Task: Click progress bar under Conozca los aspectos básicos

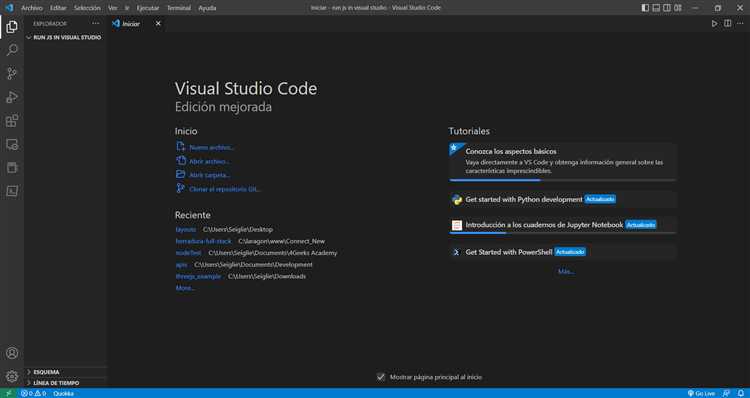Action: coord(562,180)
